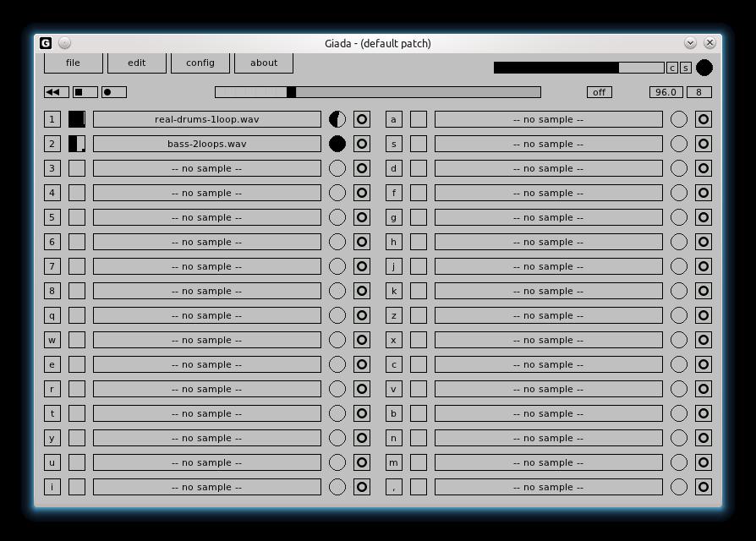The image size is (756, 541).
Task: Adjust volume knob for real-drums-1loop.wav
Action: (x=337, y=119)
